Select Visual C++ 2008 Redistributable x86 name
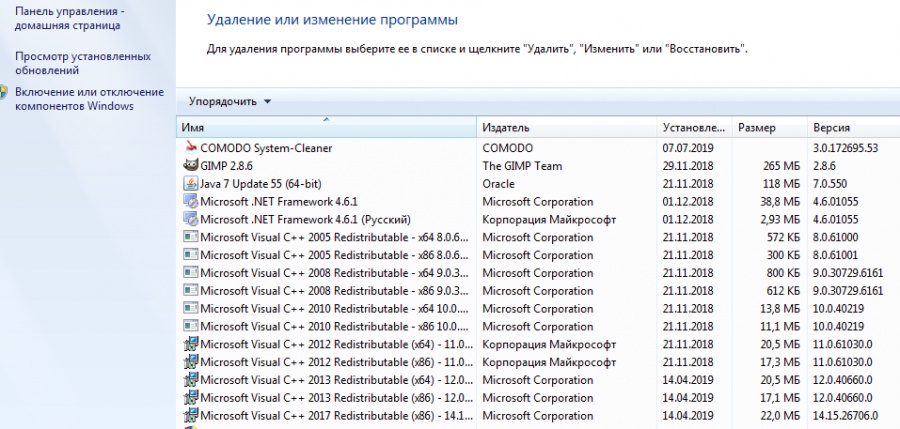900x429 pixels. point(335,291)
